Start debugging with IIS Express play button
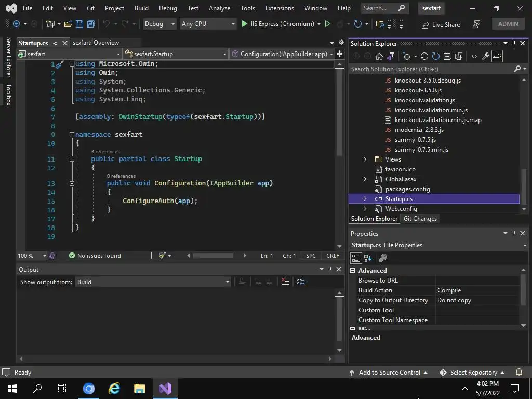Image resolution: width=532 pixels, height=399 pixels. click(x=244, y=24)
